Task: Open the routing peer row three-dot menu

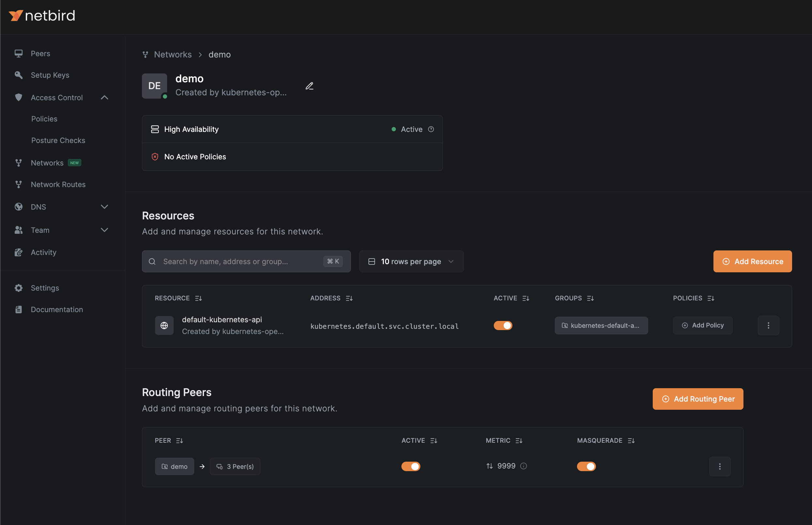Action: [719, 466]
